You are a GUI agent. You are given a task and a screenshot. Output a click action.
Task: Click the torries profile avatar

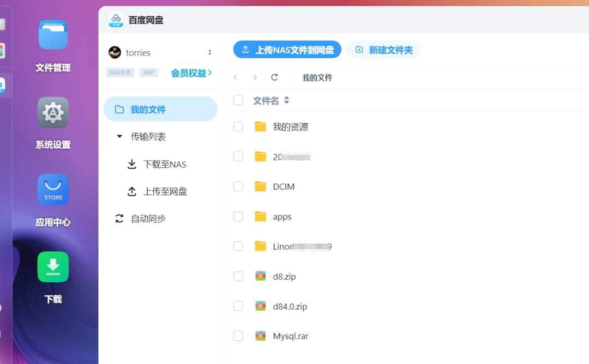pos(115,52)
